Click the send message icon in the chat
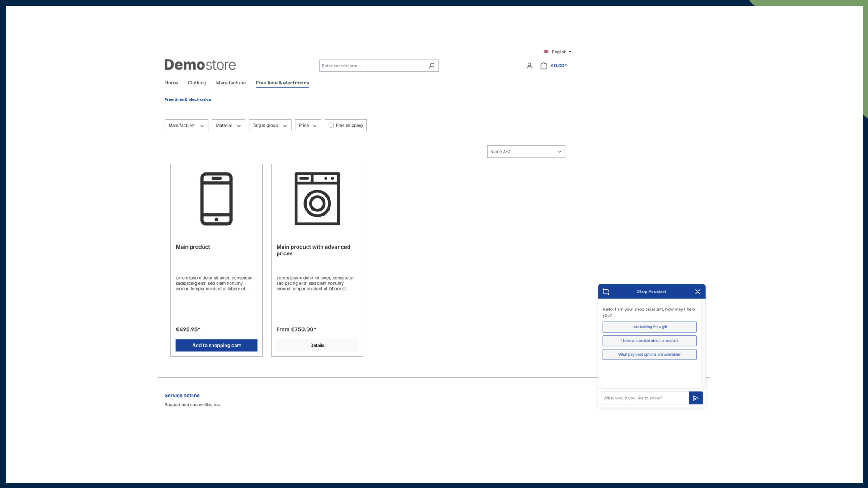The image size is (868, 488). (696, 398)
